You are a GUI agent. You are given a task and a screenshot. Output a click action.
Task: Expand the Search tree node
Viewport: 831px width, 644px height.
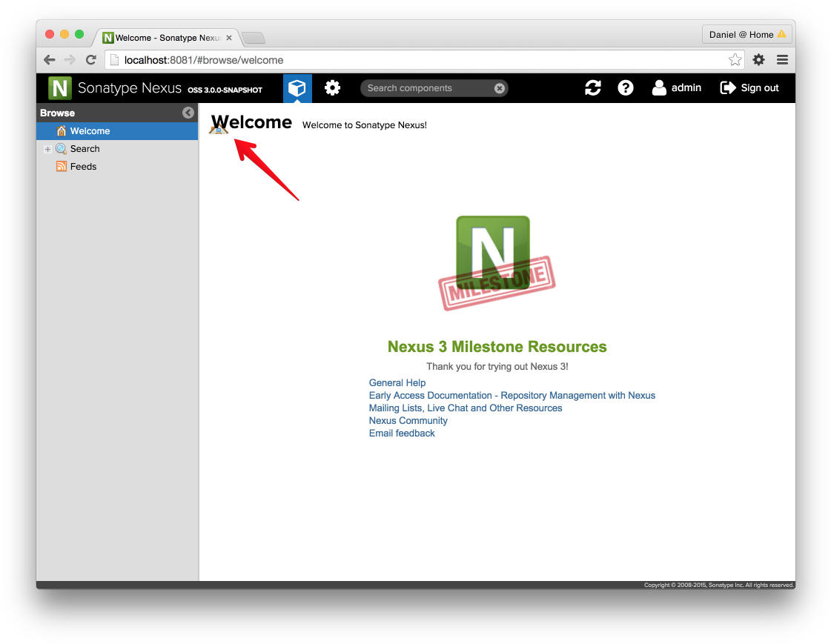[47, 149]
